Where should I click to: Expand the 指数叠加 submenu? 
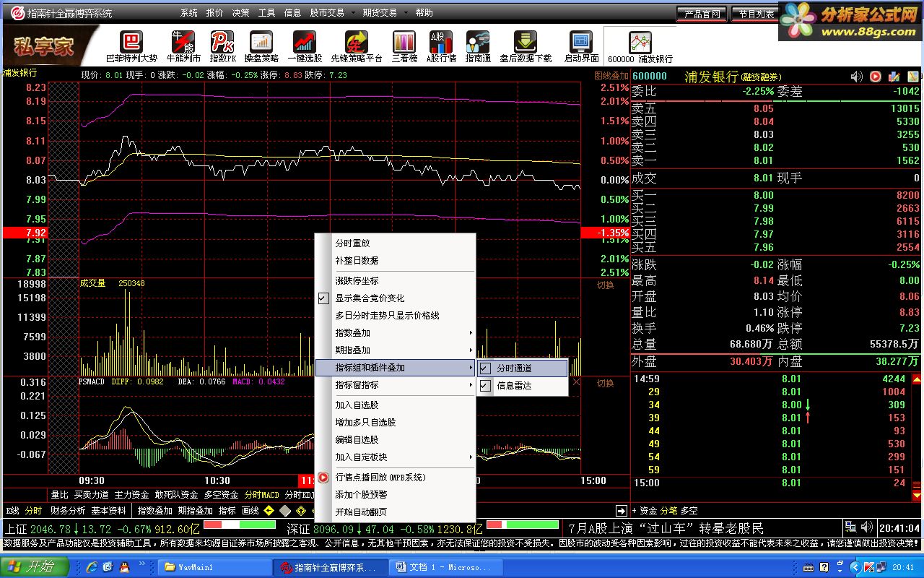point(396,333)
